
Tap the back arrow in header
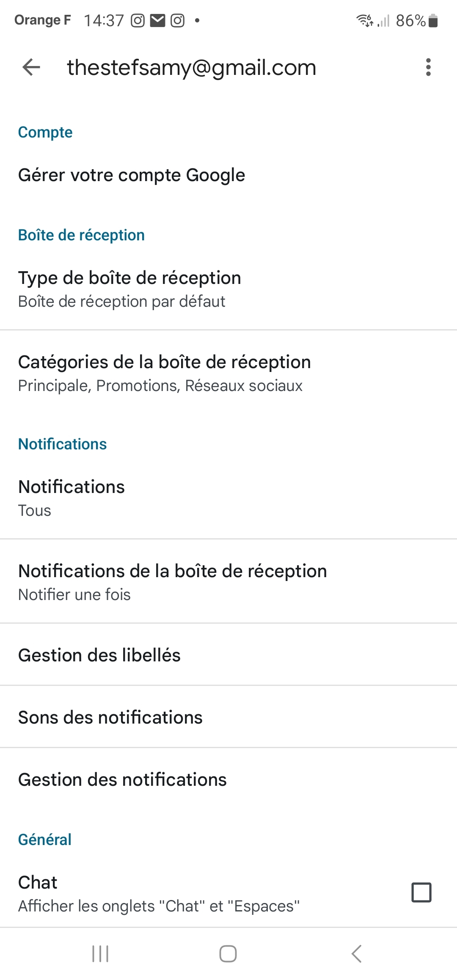tap(31, 67)
